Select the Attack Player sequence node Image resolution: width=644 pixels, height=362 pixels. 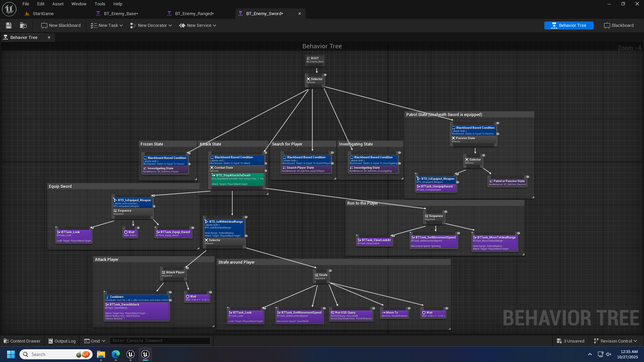click(173, 274)
